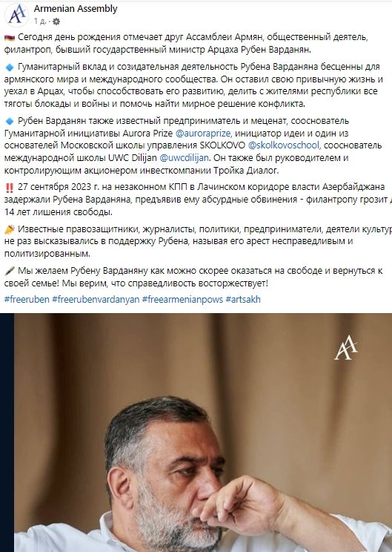Open the @uwcdilijan mention link
This screenshot has width=392, height=552.
coord(185,158)
